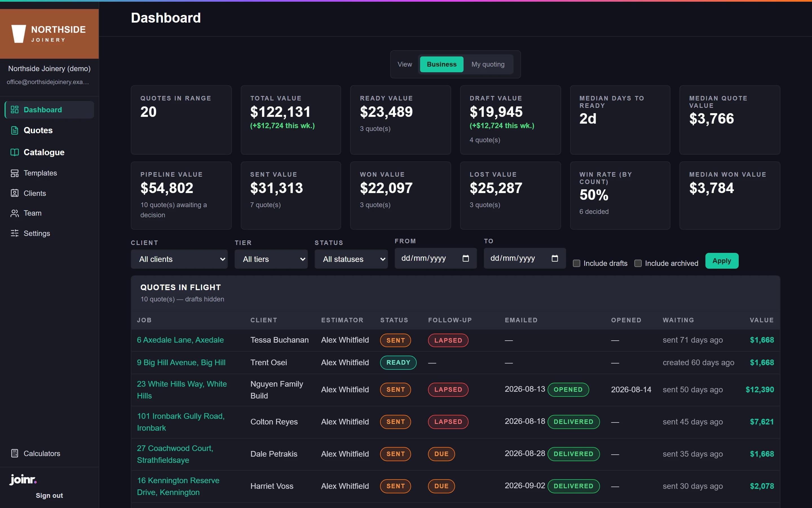Click the To date input field
The image size is (812, 508).
[525, 258]
